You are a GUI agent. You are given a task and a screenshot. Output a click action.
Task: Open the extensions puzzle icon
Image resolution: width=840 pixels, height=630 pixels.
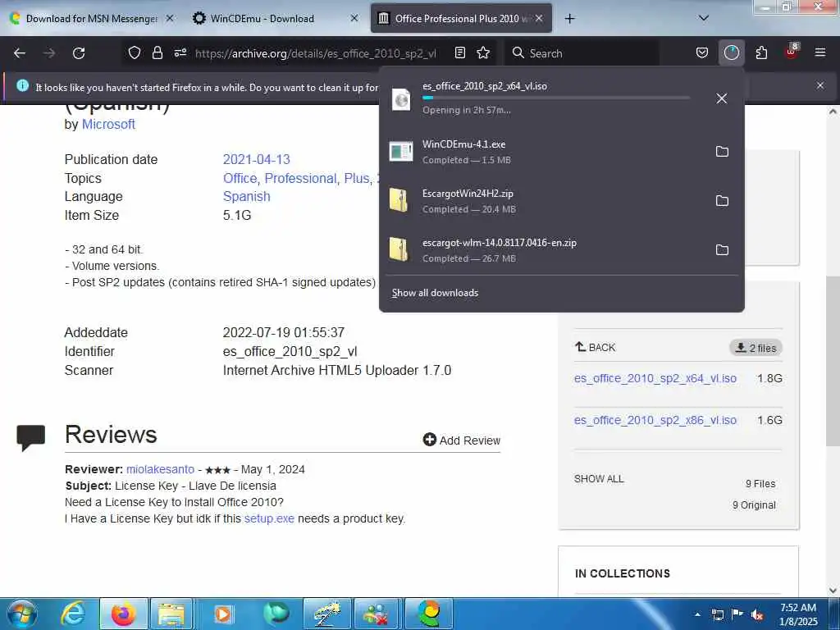click(x=761, y=52)
